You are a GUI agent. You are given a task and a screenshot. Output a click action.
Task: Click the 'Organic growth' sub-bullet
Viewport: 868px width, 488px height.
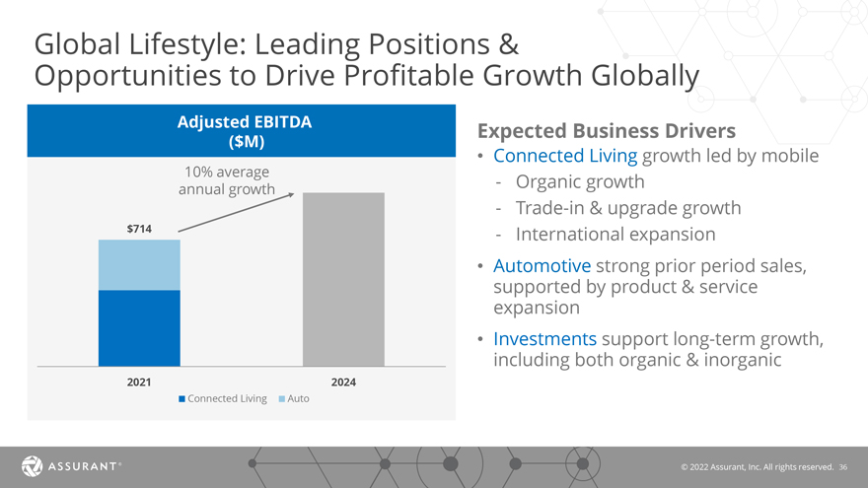580,182
